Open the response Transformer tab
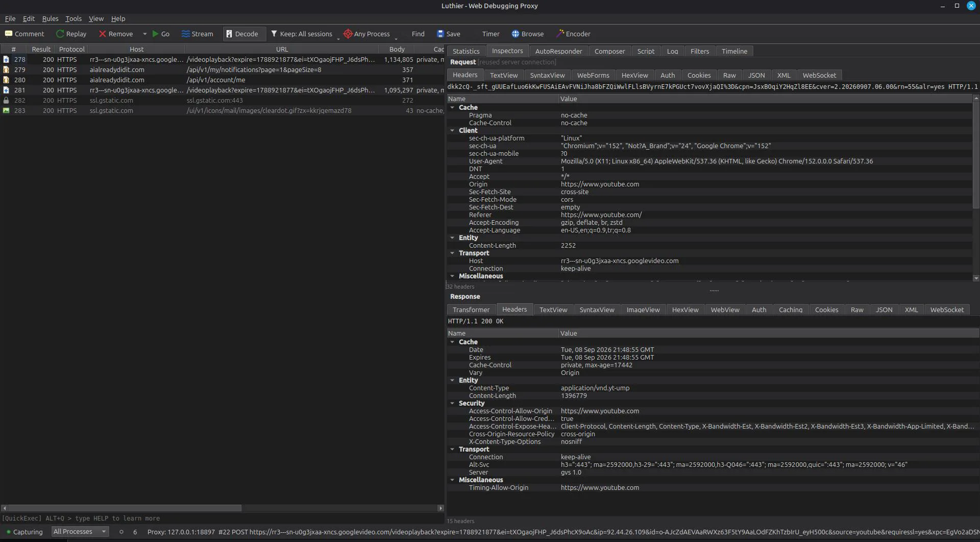 (471, 310)
